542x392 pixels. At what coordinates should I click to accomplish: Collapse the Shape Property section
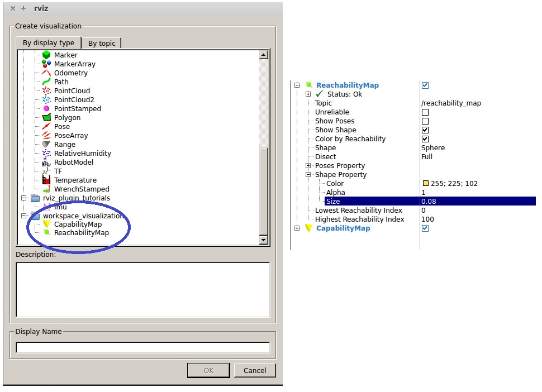pos(308,175)
